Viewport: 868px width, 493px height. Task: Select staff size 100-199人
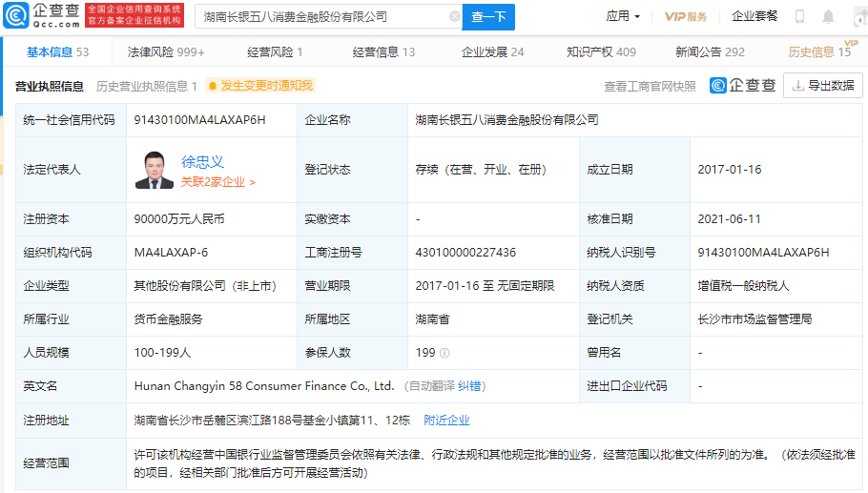click(162, 353)
